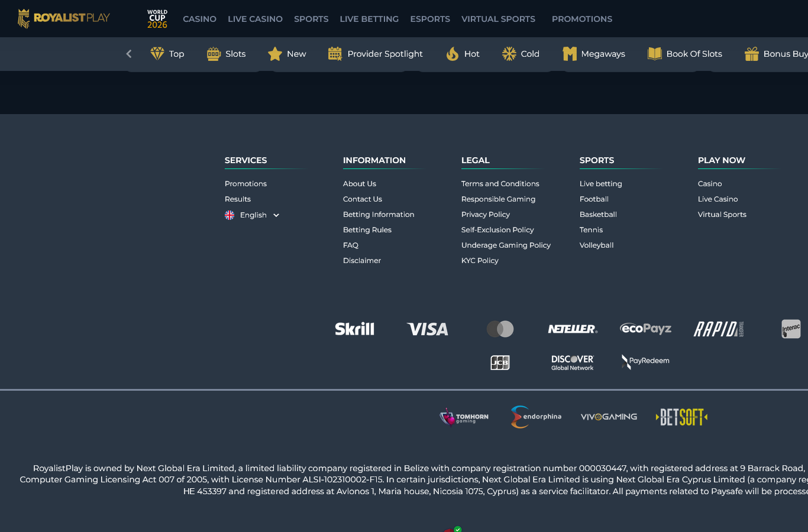Open the Contact Us link
Image resolution: width=808 pixels, height=532 pixels.
tap(363, 199)
